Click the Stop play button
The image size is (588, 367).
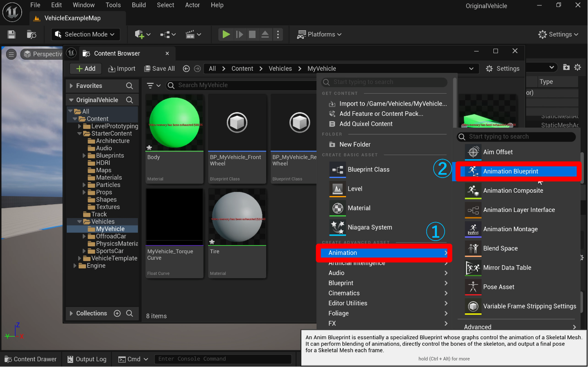[x=252, y=34]
